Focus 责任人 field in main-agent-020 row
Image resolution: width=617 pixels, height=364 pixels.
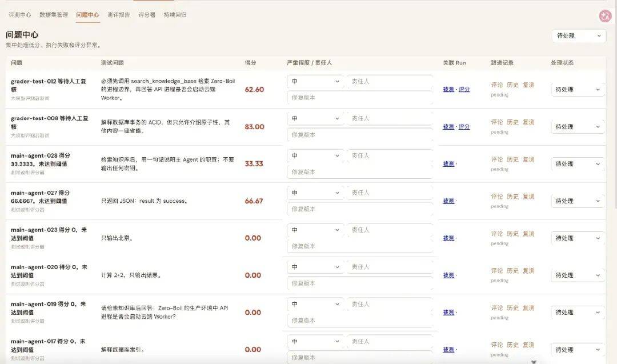click(x=390, y=267)
